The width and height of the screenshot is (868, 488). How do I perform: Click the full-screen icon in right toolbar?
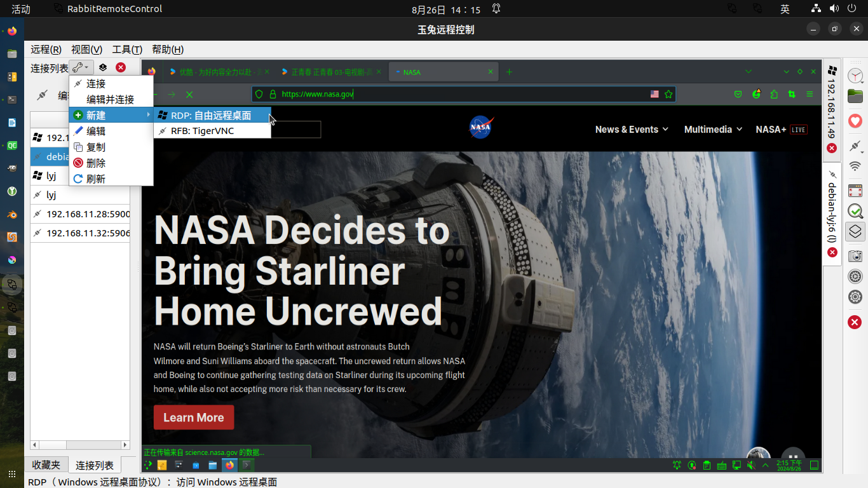855,191
